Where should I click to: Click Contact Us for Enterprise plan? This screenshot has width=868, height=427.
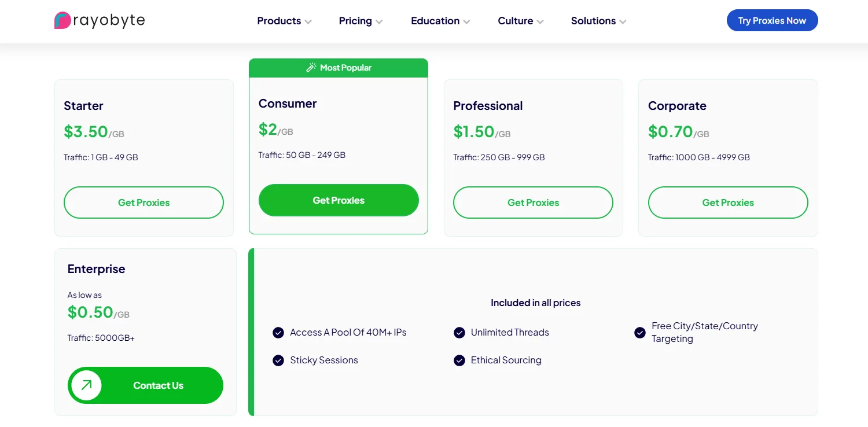tap(145, 385)
